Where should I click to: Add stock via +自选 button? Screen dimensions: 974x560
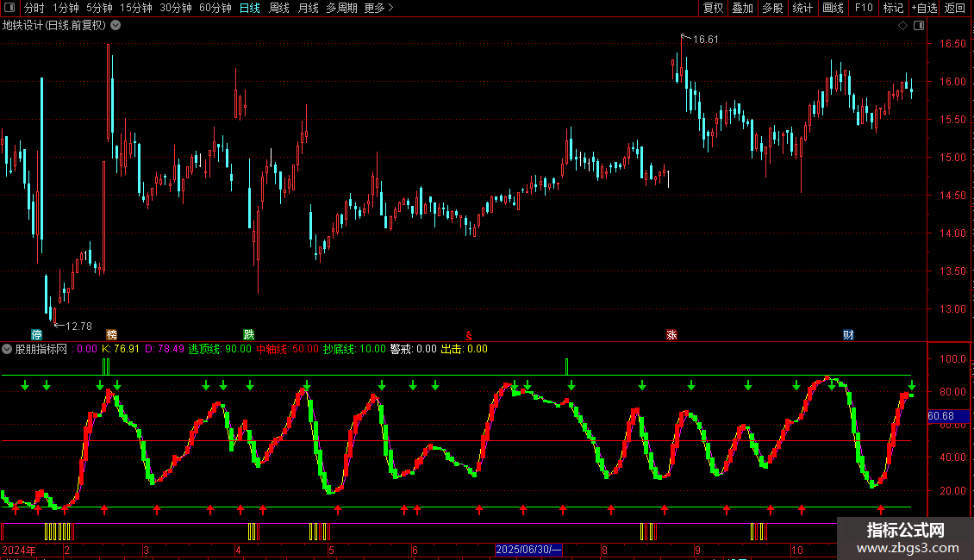(924, 8)
